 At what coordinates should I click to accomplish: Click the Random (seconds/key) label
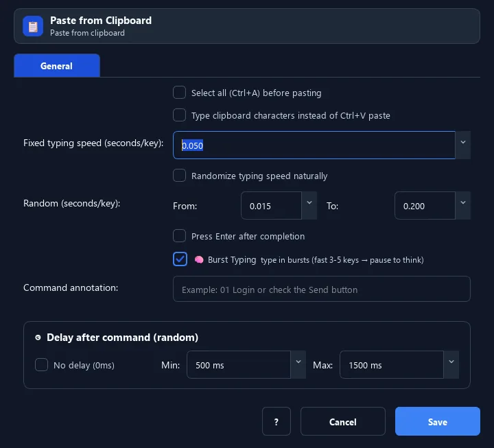(x=72, y=204)
